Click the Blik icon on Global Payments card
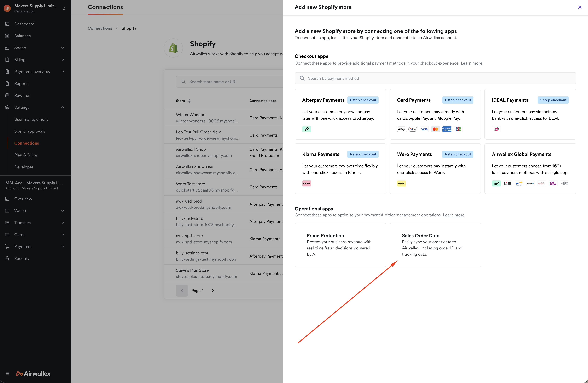 [x=508, y=183]
